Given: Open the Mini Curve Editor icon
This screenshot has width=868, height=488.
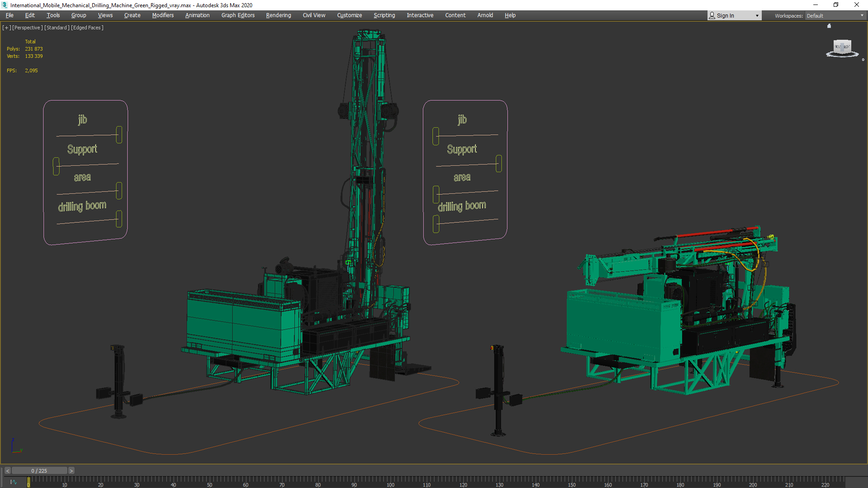Looking at the screenshot, I should (x=13, y=482).
